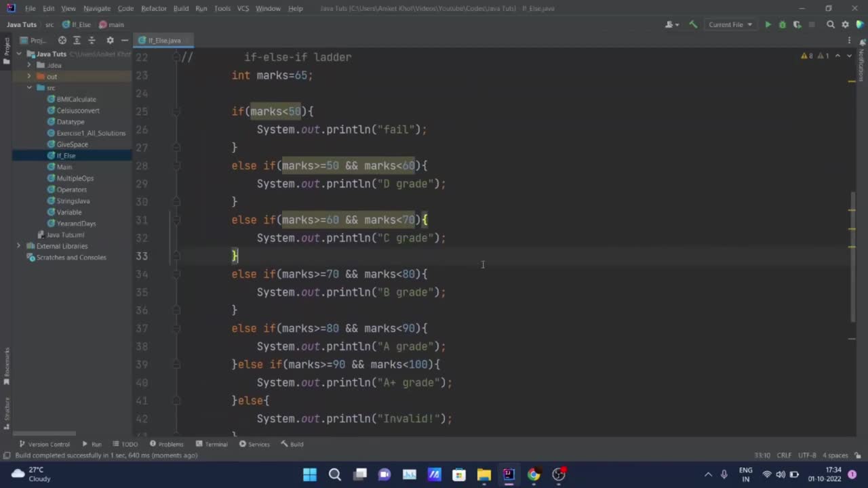Open Chrome from the taskbar
868x488 pixels.
point(534,474)
